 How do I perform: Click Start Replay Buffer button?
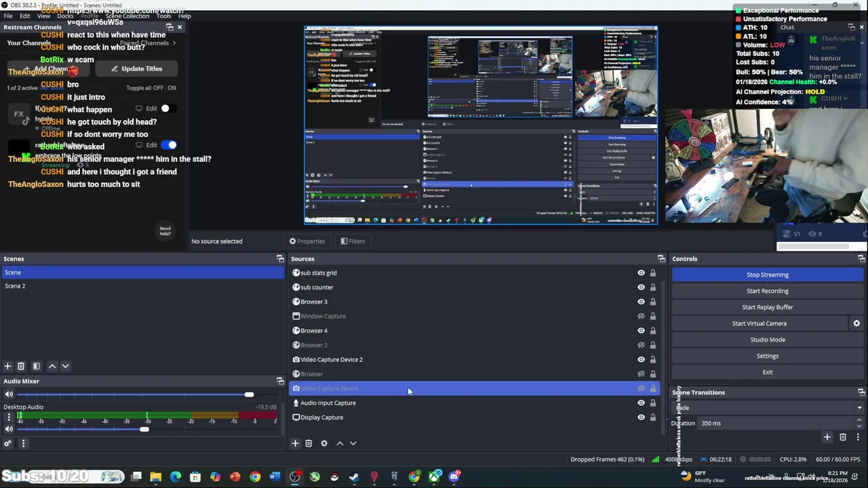tap(768, 307)
